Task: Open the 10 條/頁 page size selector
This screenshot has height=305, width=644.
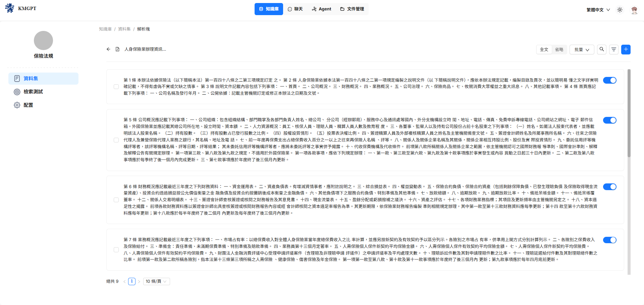Action: 156,281
